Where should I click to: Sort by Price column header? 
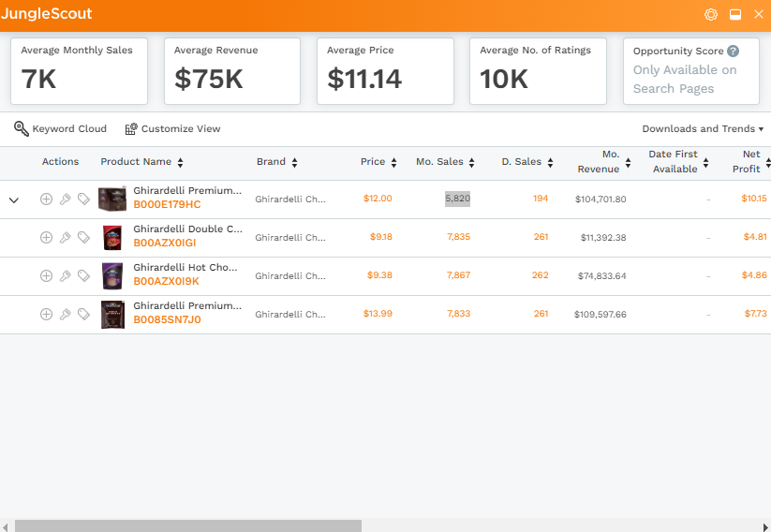[378, 162]
